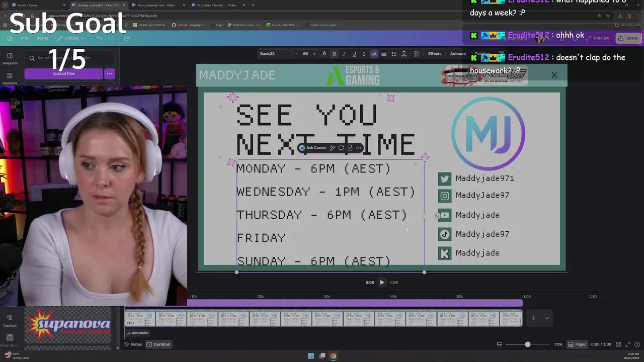
Task: Open Basis33 font dropdown
Action: tap(274, 54)
